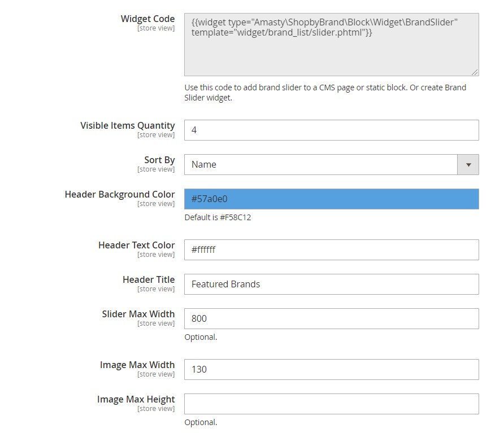Click the Header Background Color label
The width and height of the screenshot is (504, 433).
(x=120, y=194)
